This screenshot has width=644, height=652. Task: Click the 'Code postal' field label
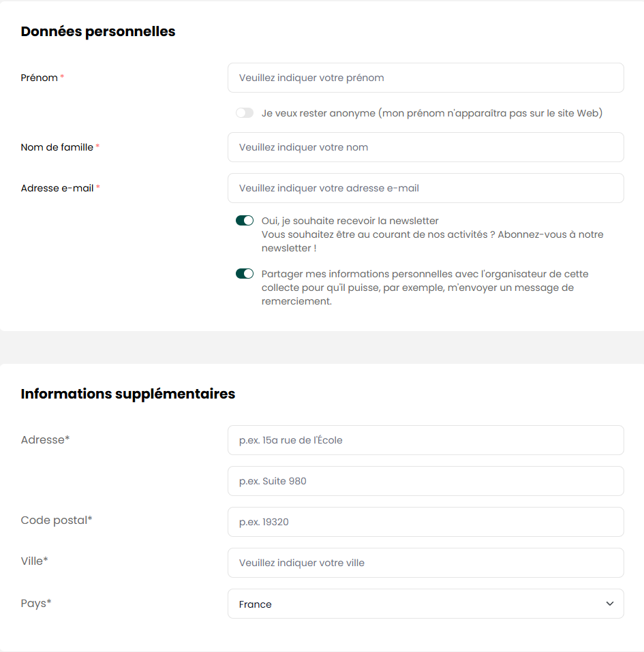tap(55, 521)
